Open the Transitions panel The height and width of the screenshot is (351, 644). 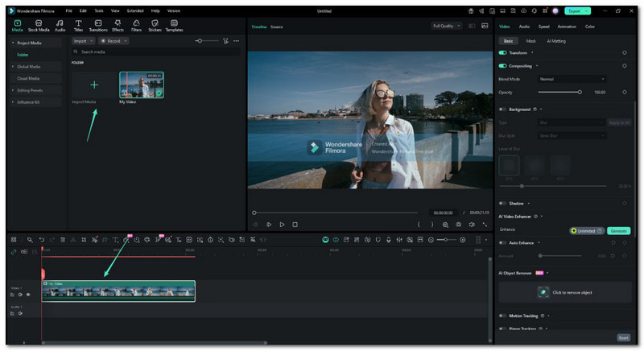(x=98, y=26)
